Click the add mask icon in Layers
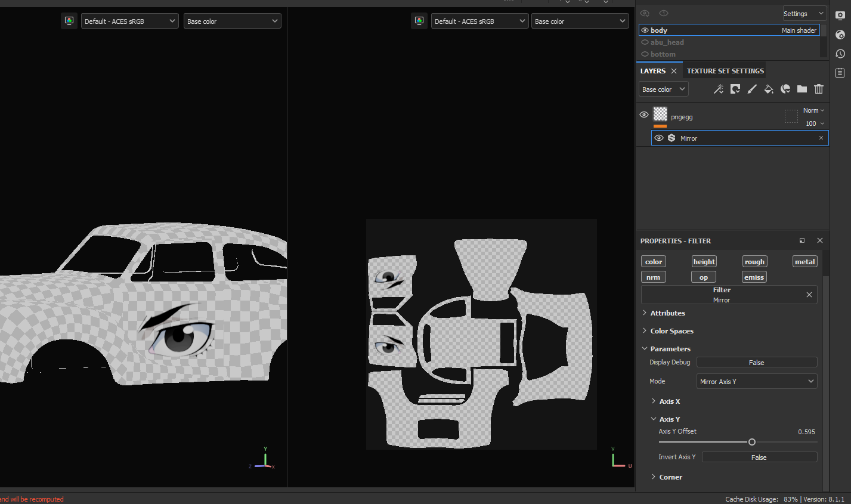Image resolution: width=851 pixels, height=504 pixels. 735,89
